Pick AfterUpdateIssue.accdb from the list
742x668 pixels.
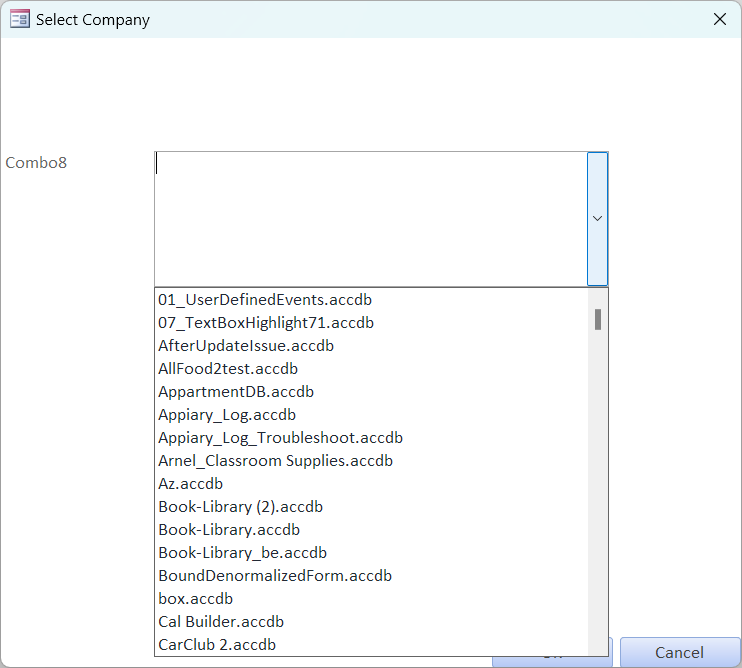245,345
